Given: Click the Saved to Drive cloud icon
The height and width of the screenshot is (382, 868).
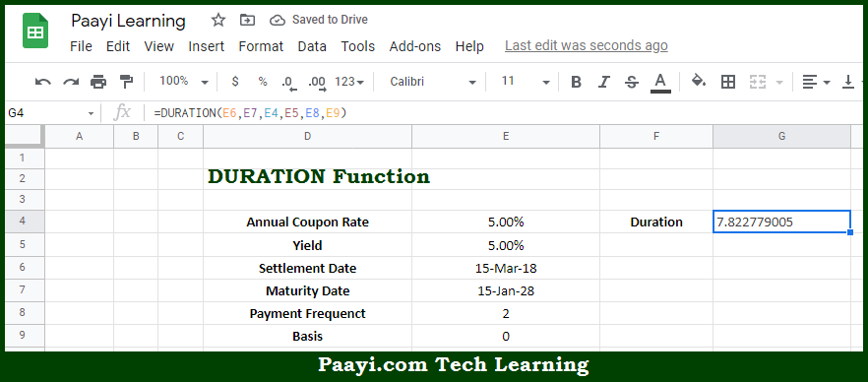Looking at the screenshot, I should (277, 21).
